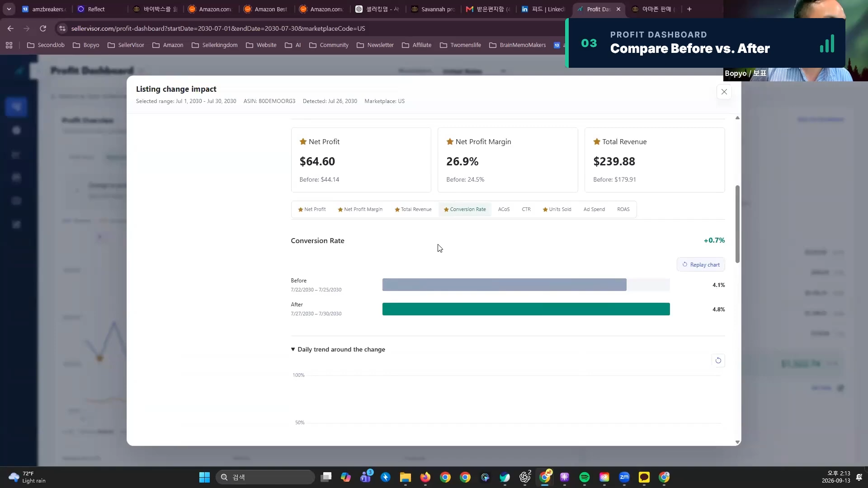Switch to the amzbreakers browser tab

(x=44, y=9)
